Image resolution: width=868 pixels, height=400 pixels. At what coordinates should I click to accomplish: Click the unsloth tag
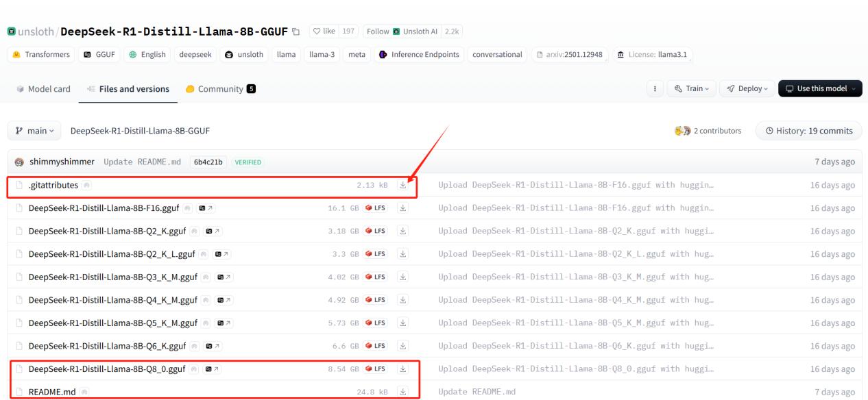245,55
